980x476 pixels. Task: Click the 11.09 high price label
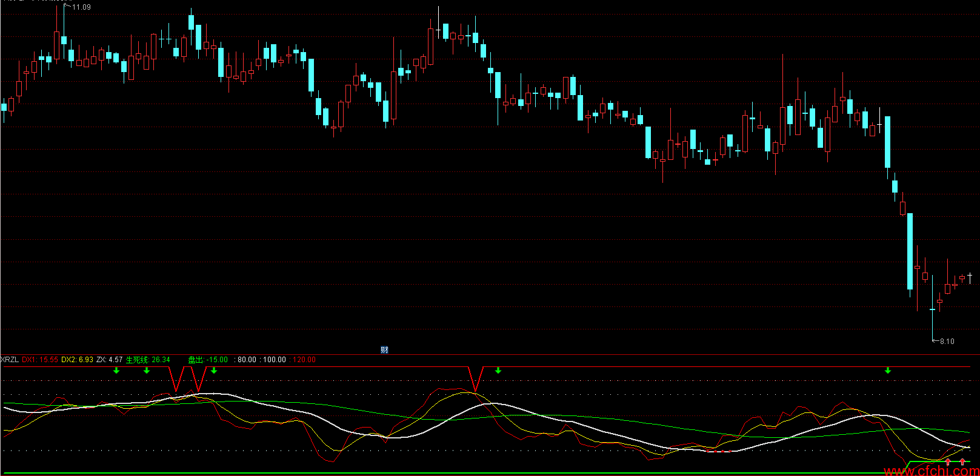[81, 7]
